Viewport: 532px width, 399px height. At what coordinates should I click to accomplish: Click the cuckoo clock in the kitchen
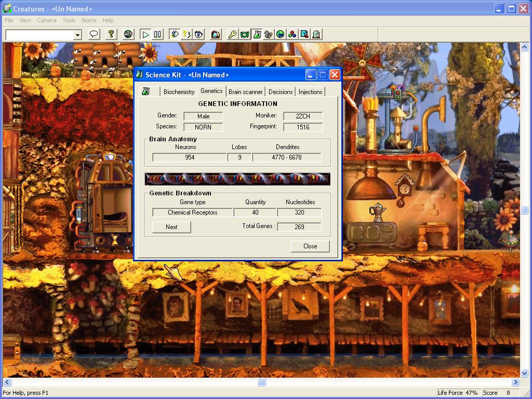click(x=404, y=190)
